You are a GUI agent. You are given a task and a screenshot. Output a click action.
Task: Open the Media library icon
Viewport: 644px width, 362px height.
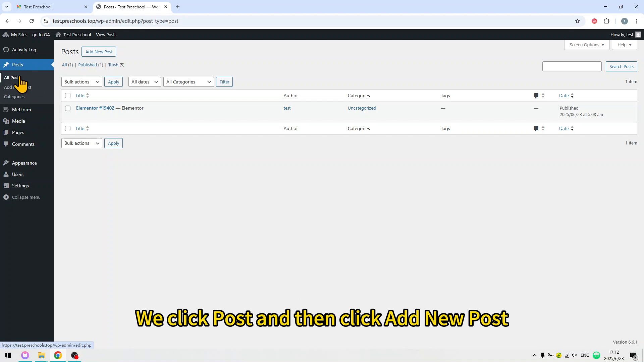pyautogui.click(x=6, y=121)
